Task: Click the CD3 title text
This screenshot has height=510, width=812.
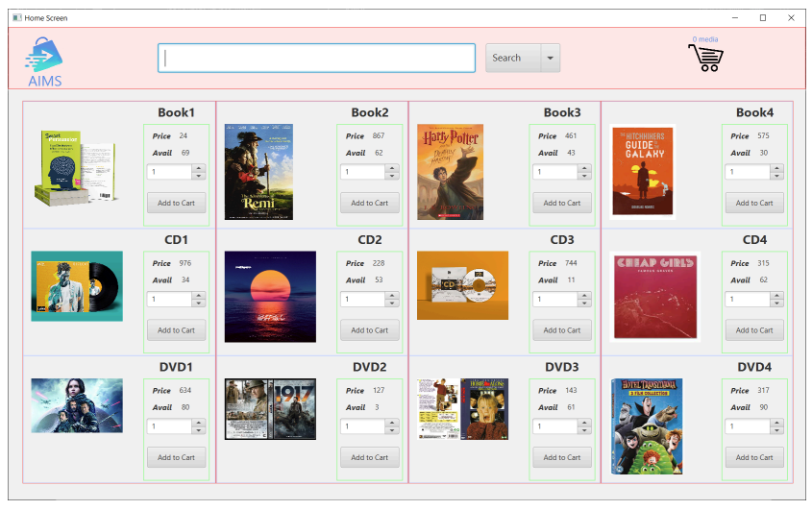Action: 562,240
